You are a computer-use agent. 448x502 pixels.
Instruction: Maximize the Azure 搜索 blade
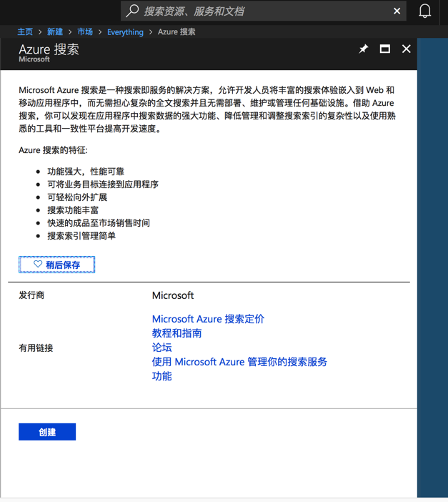[x=384, y=49]
